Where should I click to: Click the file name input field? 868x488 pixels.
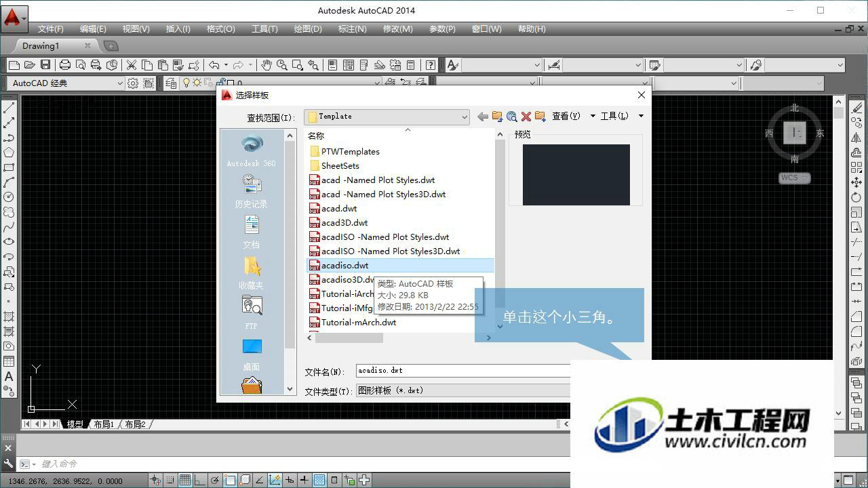[462, 371]
